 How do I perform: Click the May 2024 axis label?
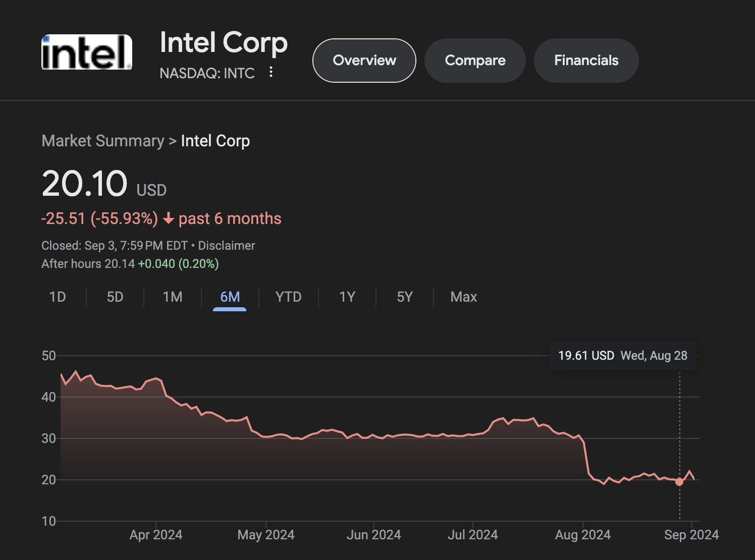(x=266, y=535)
